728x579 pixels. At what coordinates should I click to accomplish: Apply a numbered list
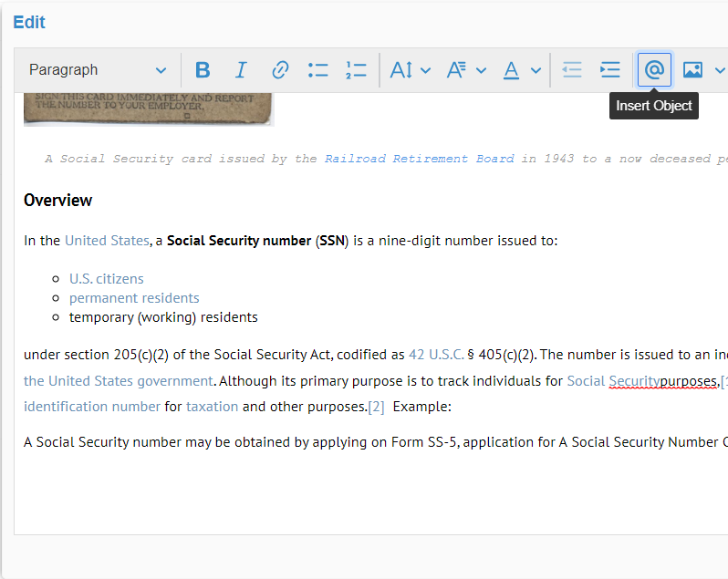[x=356, y=70]
